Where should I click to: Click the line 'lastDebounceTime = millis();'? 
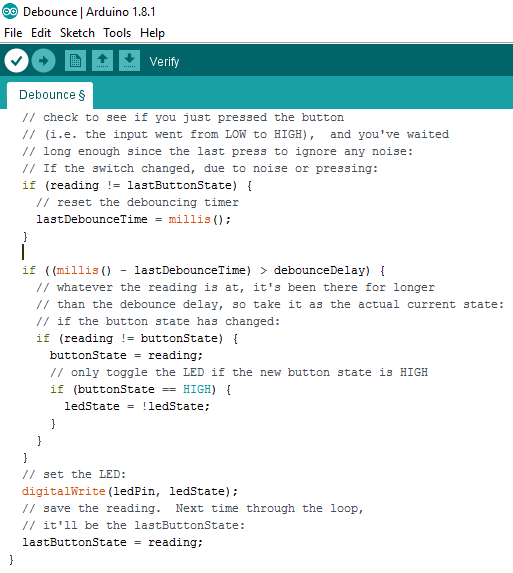click(133, 219)
